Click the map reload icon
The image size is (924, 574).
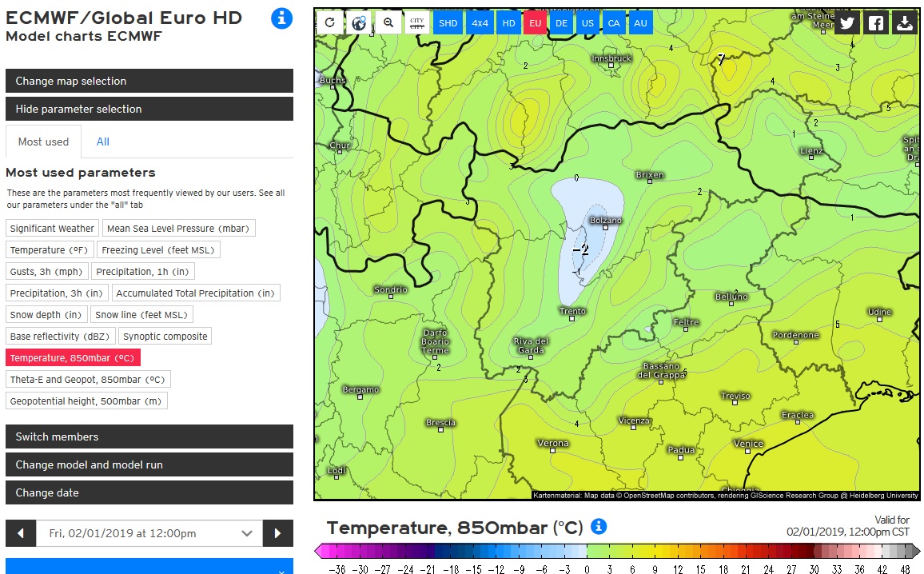pyautogui.click(x=330, y=23)
